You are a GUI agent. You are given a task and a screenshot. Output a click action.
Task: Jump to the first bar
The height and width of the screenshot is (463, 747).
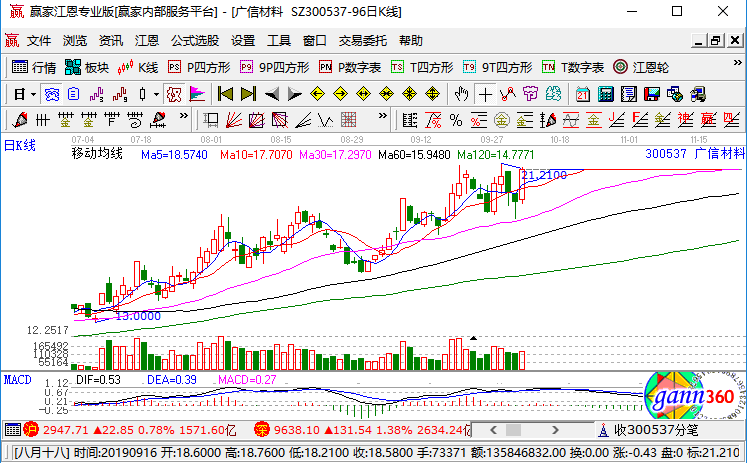(x=225, y=94)
